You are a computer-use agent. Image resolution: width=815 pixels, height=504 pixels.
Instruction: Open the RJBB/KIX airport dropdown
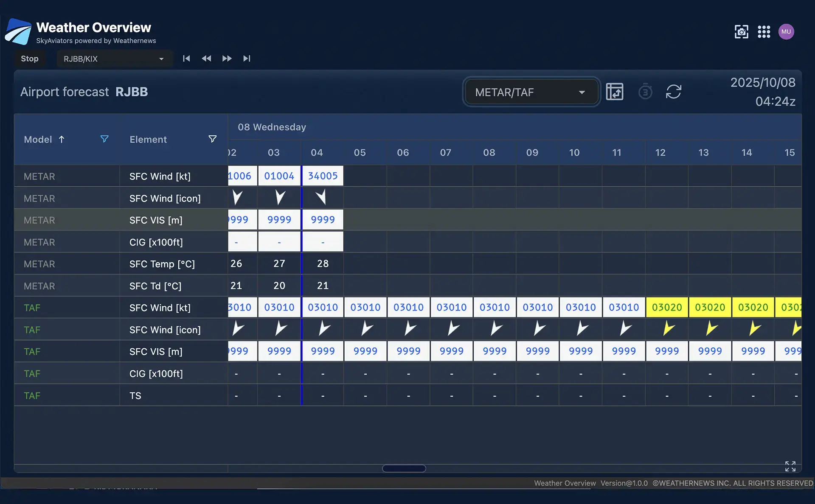coord(114,59)
